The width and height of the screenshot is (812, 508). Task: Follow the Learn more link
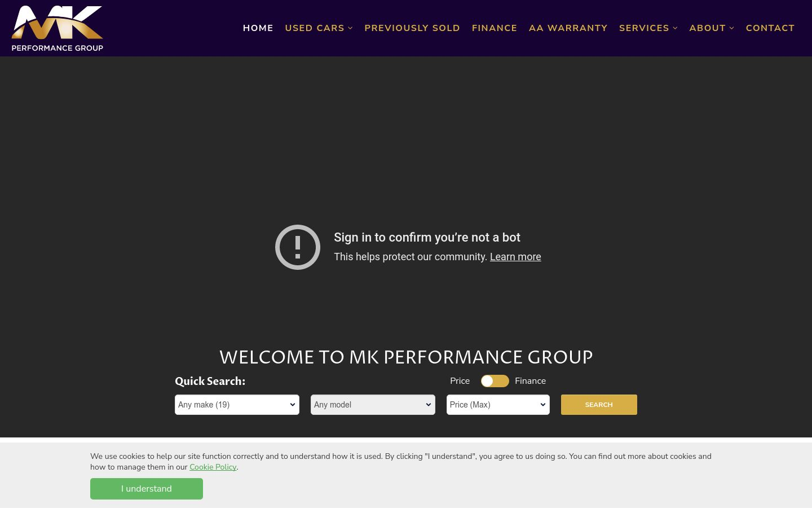tap(515, 257)
